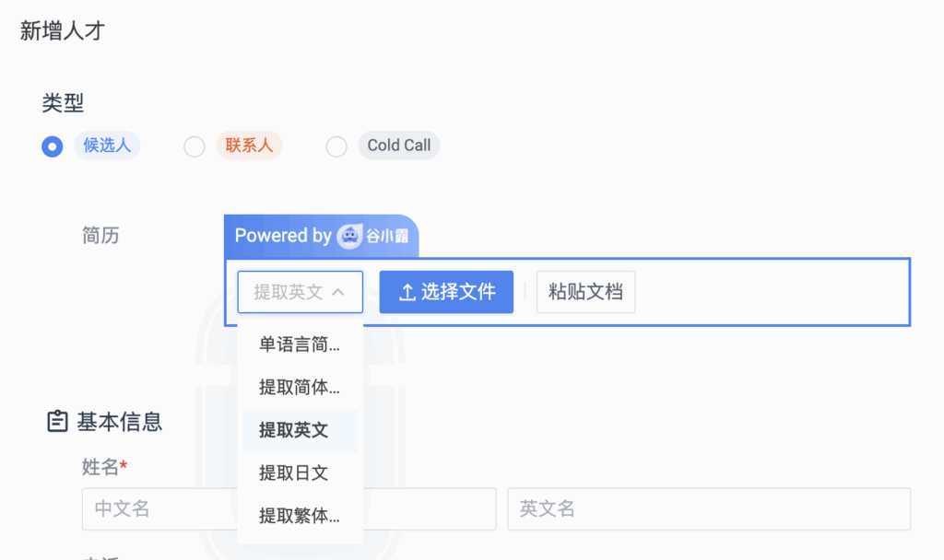This screenshot has height=560, width=944.
Task: Select 提取日文 in the dropdown list
Action: pos(300,473)
